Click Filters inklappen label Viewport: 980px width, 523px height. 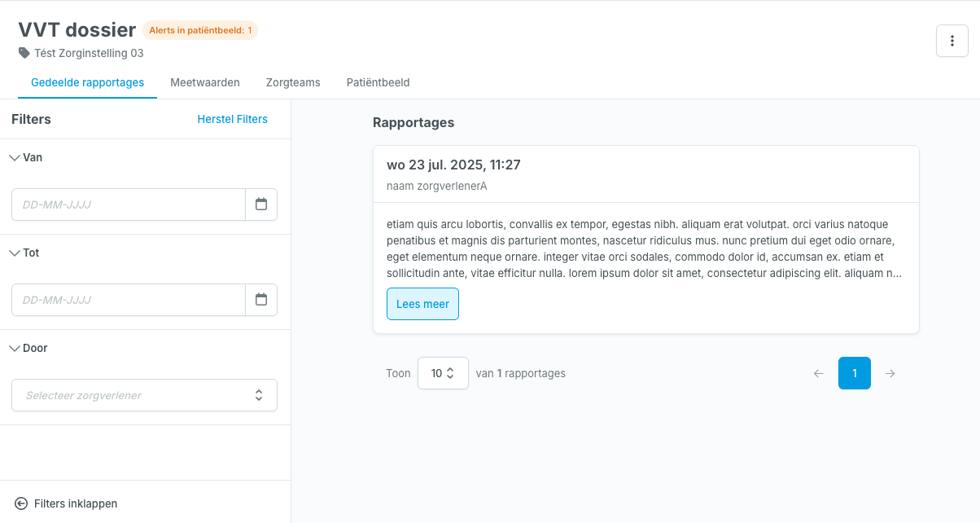pos(76,503)
